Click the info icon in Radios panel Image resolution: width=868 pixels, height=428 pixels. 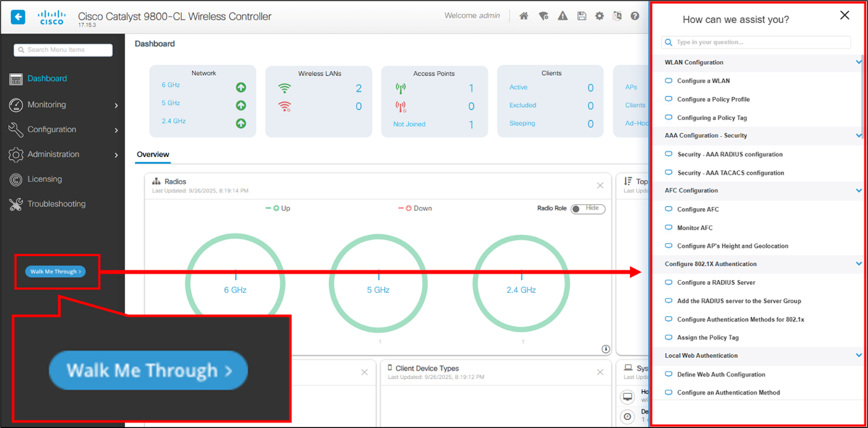pos(605,349)
